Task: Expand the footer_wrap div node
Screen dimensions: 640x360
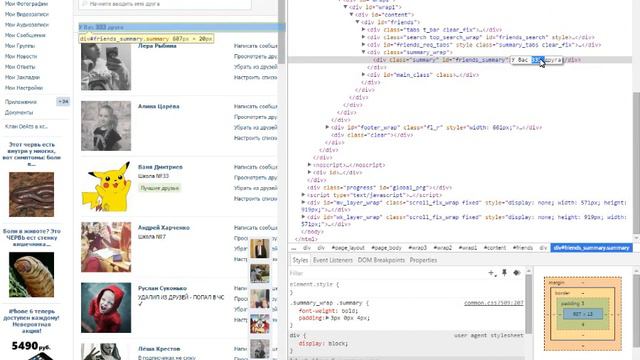Action: click(x=327, y=127)
